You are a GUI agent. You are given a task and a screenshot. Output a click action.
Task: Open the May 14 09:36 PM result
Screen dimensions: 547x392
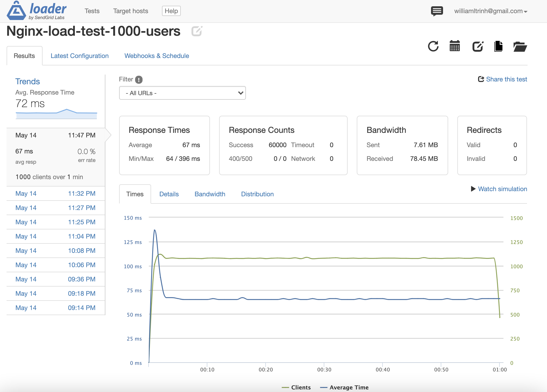(x=56, y=279)
